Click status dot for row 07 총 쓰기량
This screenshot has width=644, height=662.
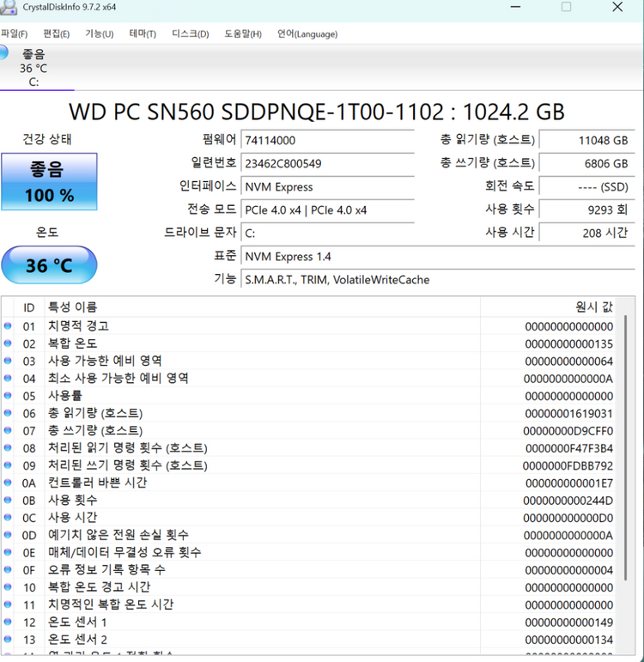point(8,431)
